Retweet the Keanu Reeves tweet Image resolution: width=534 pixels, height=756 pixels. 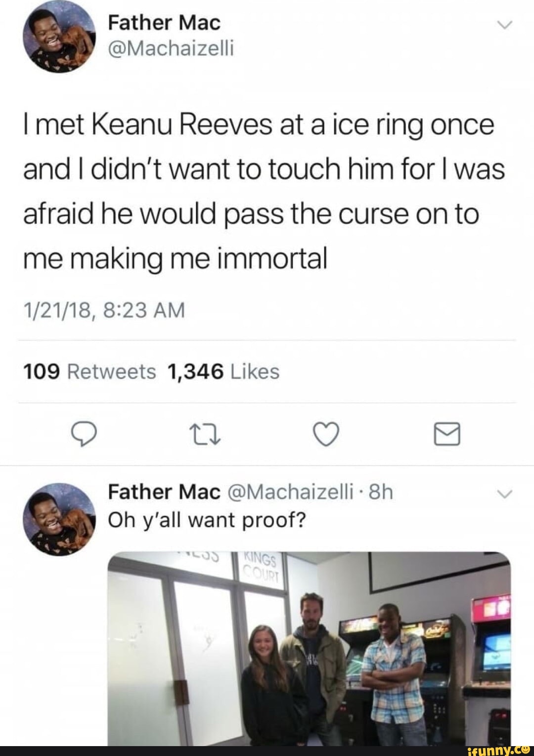[x=206, y=435]
